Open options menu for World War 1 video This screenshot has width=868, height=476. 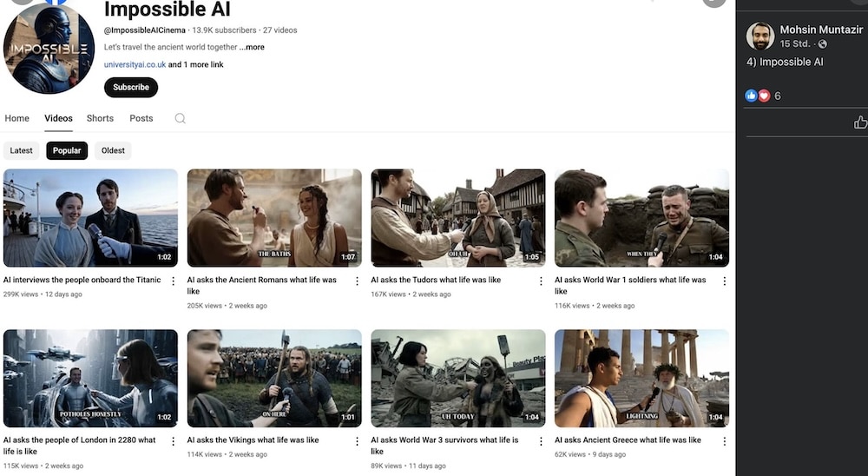pyautogui.click(x=724, y=281)
